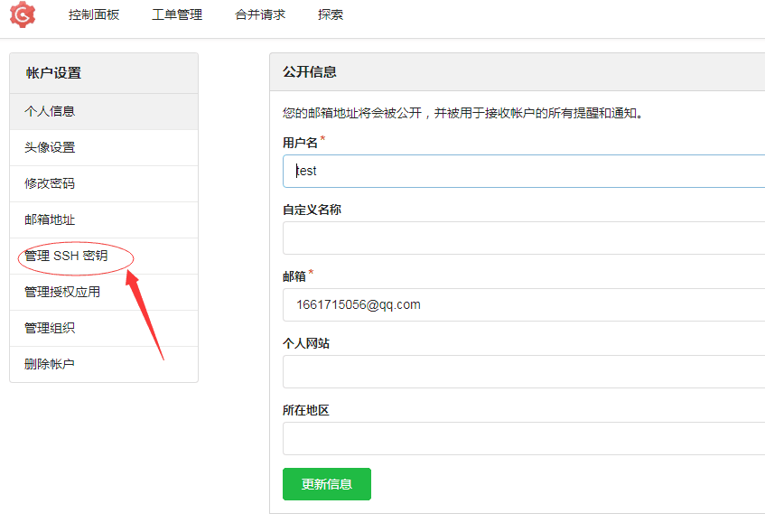Click the 邮箱 input field
765x532 pixels.
click(x=452, y=304)
